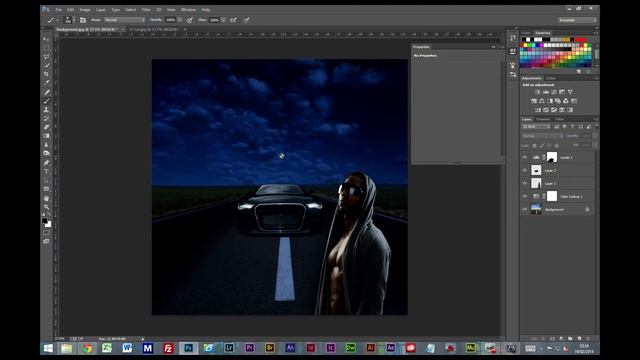Open Lightroom from the taskbar
The height and width of the screenshot is (360, 640).
(229, 348)
